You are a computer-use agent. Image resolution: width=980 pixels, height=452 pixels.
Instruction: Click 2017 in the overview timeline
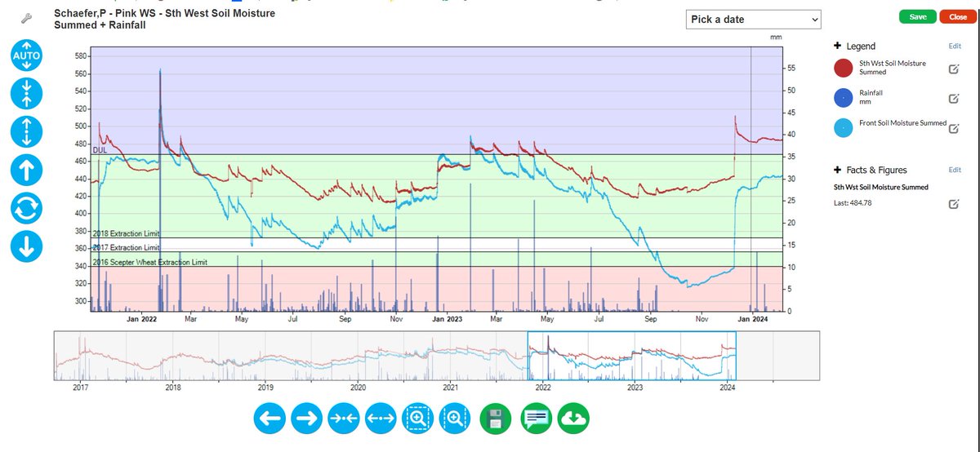coord(80,388)
